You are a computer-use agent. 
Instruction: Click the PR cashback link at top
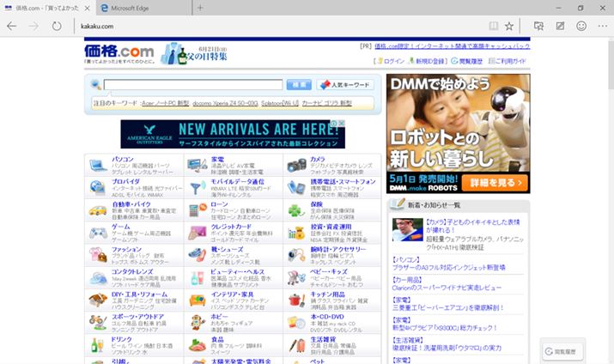pos(453,46)
